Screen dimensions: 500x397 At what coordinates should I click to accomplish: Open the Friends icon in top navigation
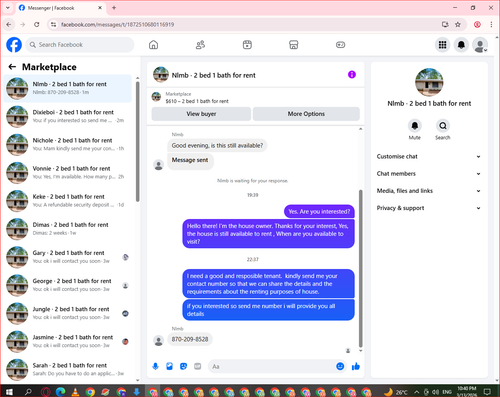point(200,45)
